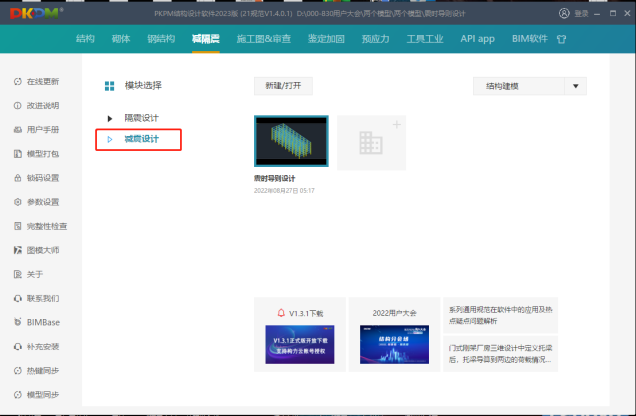
Task: Open the API app tab
Action: point(477,39)
